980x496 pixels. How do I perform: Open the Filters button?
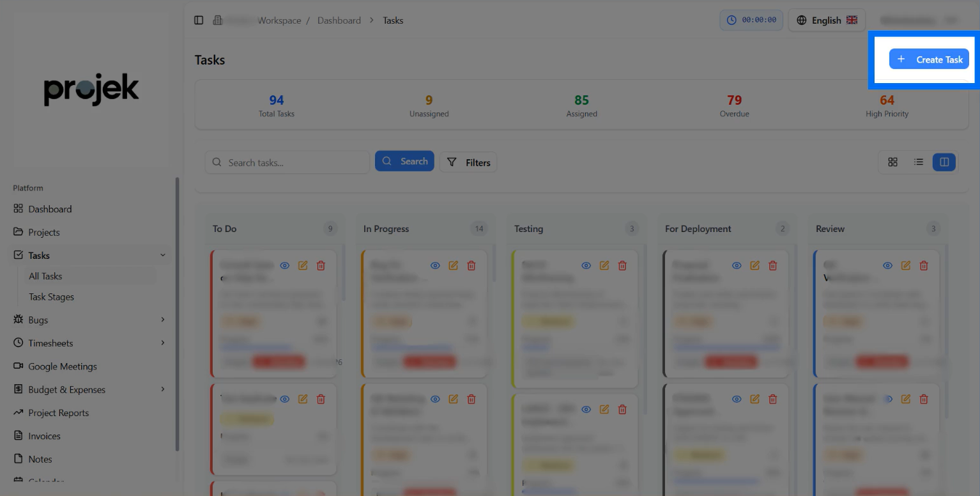[x=468, y=162]
